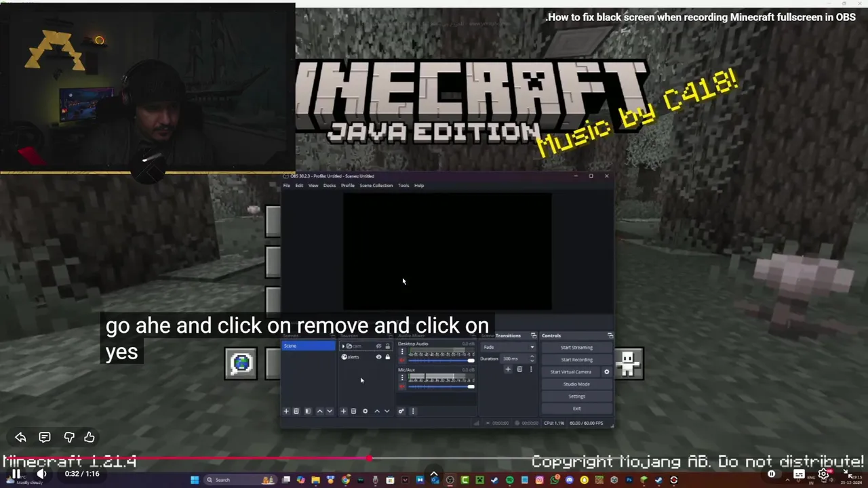Decrease transition duration with down stepper
This screenshot has width=868, height=488.
pyautogui.click(x=532, y=361)
